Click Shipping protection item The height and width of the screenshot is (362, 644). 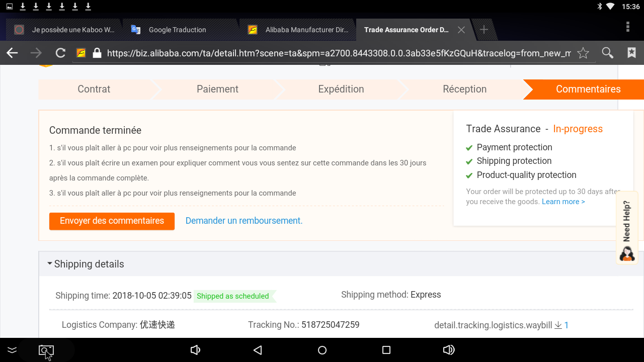[514, 161]
